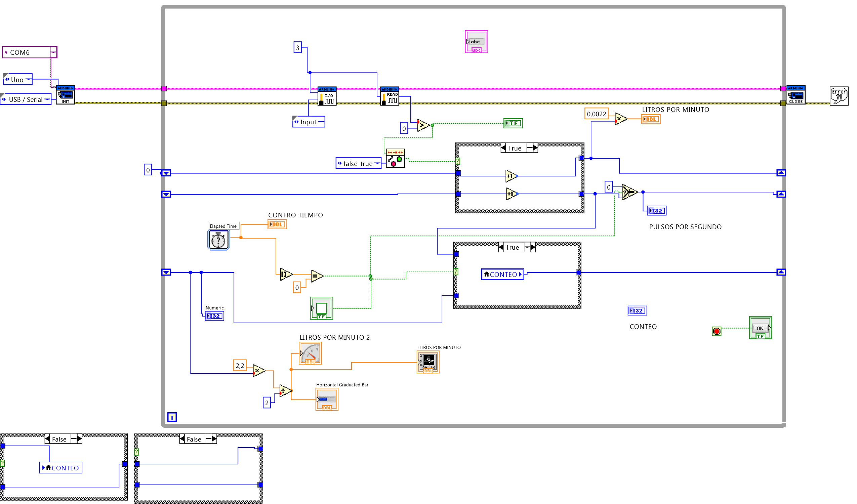Go to previous case in bottom-right False structure

[x=182, y=439]
